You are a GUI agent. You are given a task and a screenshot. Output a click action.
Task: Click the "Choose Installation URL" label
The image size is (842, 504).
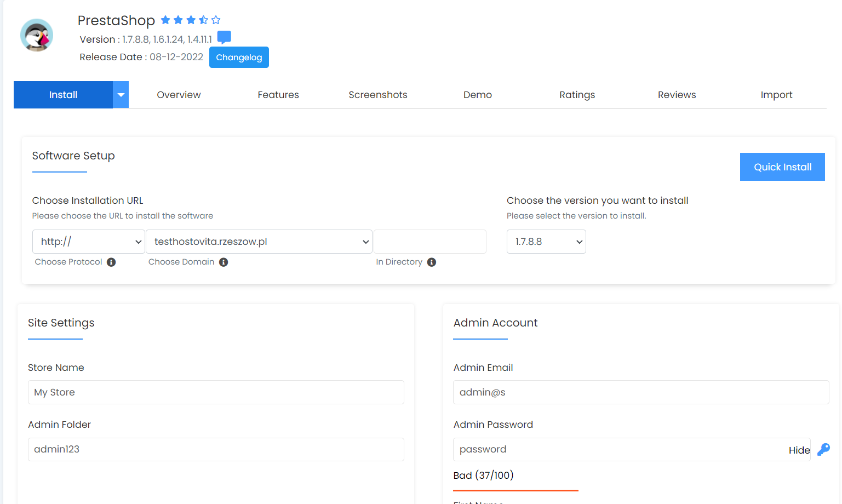(x=88, y=201)
